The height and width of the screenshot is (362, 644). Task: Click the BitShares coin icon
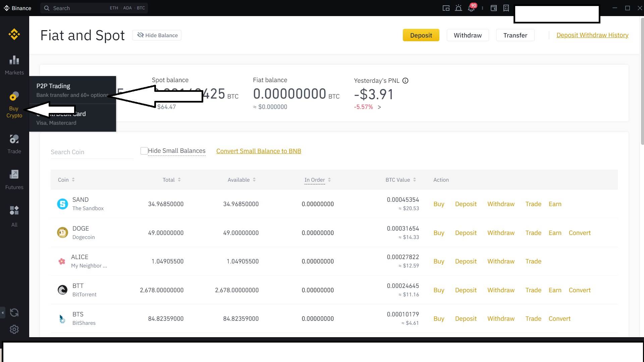(x=62, y=318)
